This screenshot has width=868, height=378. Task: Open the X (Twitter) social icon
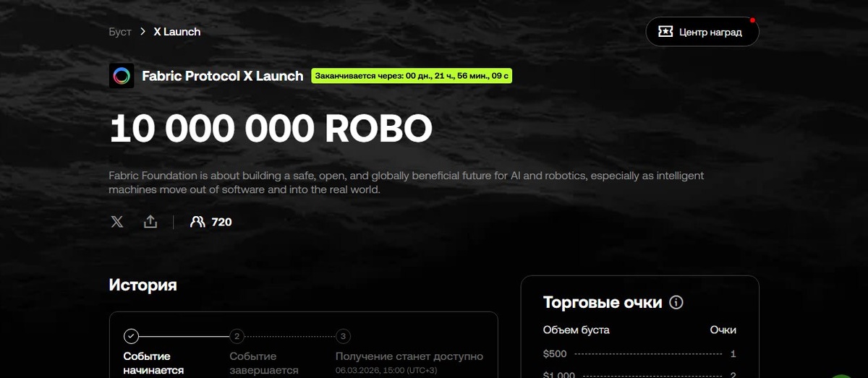[x=117, y=222]
